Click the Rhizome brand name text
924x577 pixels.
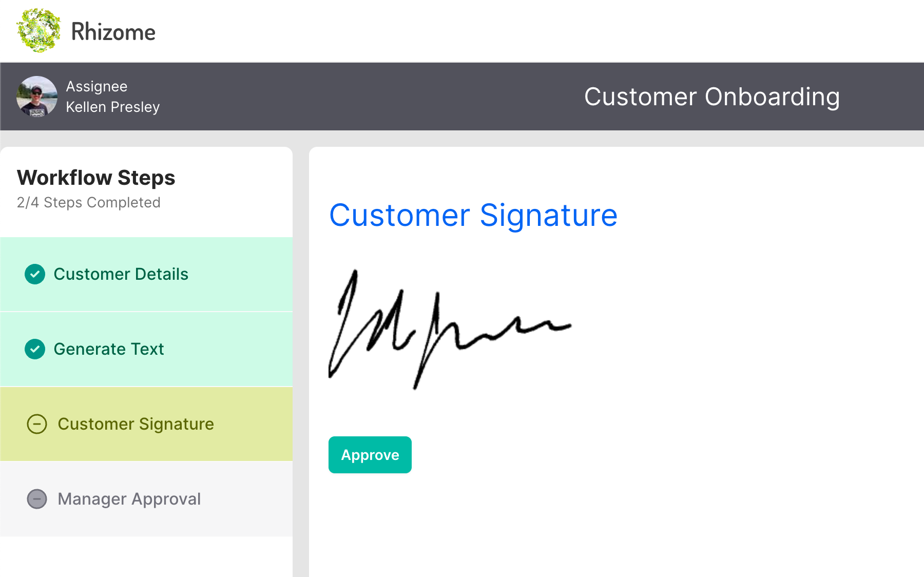[x=113, y=32]
